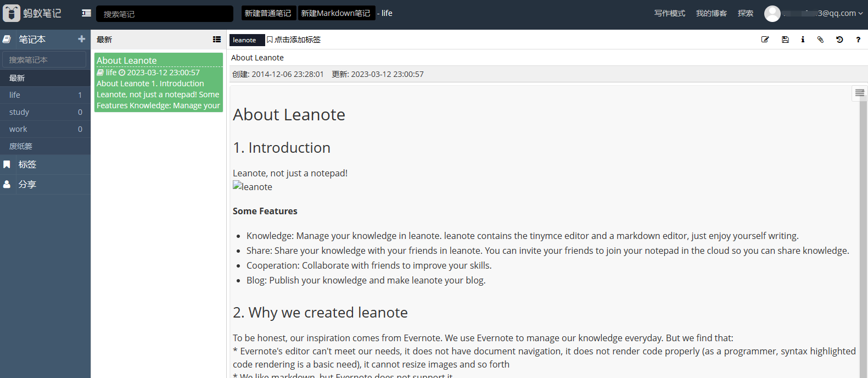Click the Leanote ant logo

tap(12, 13)
